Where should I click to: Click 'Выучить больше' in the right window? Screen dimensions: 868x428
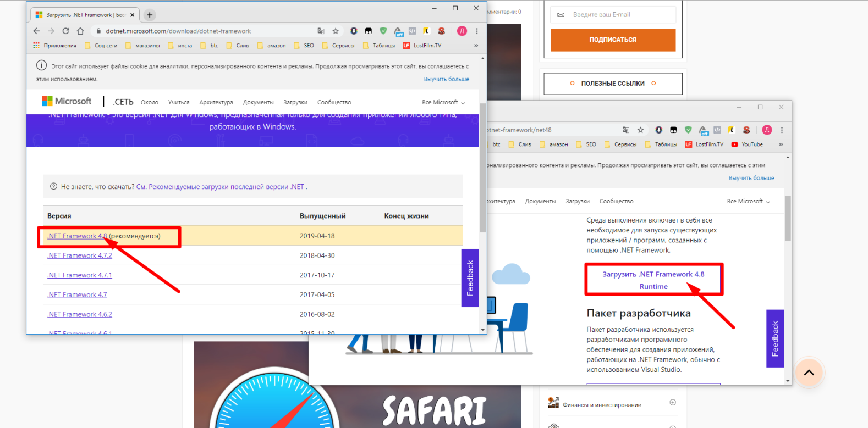click(x=751, y=178)
